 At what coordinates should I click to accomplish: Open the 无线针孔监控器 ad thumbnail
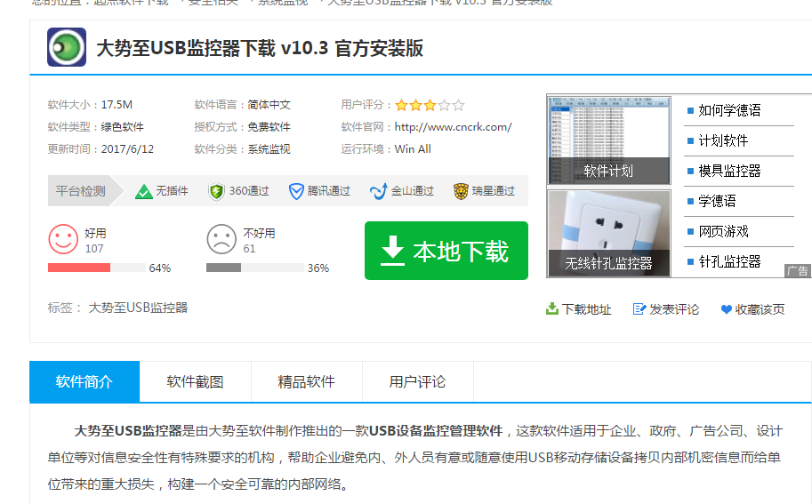tap(609, 234)
